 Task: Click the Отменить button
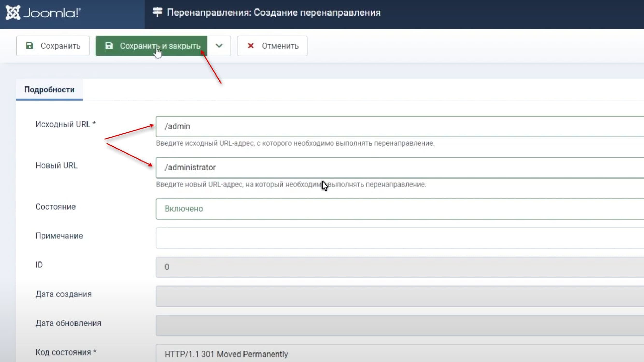click(x=272, y=46)
